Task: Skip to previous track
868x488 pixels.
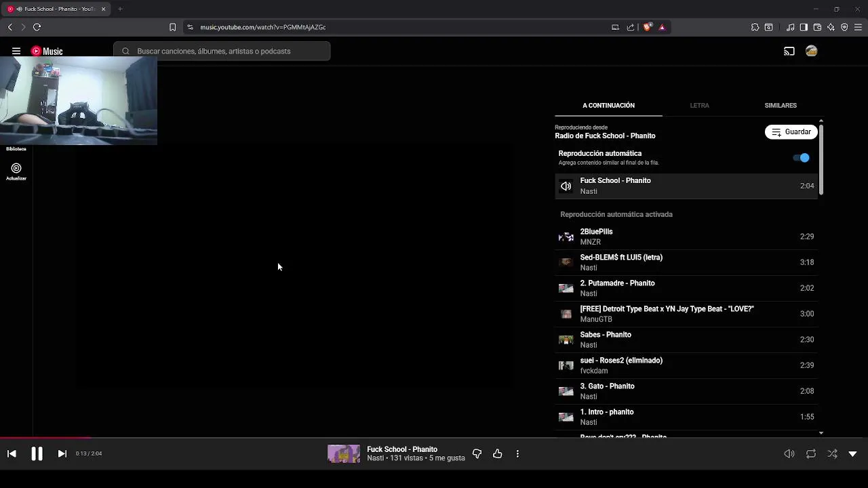Action: pos(12,453)
